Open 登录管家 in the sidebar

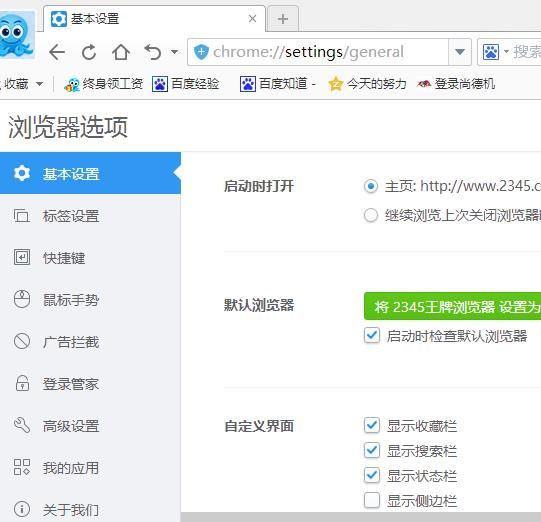[90, 384]
